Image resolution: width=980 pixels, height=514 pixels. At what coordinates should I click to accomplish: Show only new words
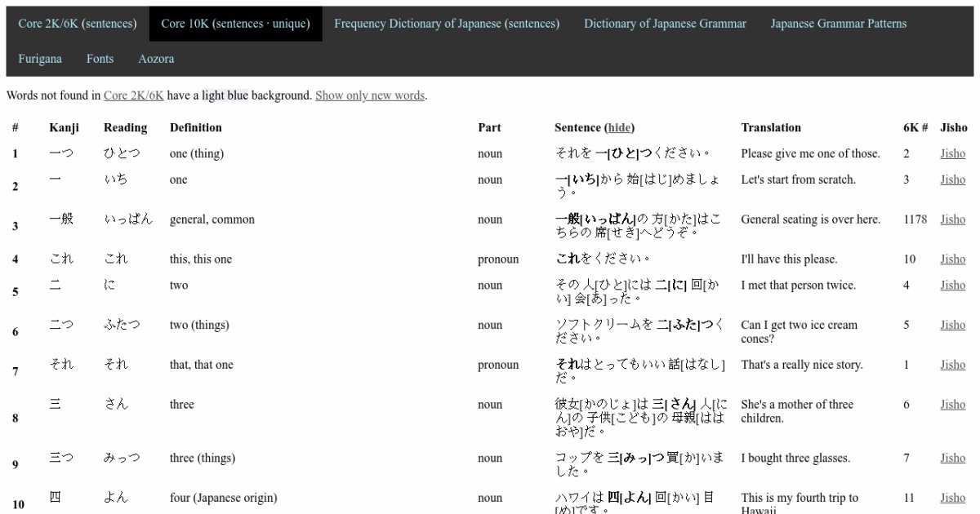368,95
